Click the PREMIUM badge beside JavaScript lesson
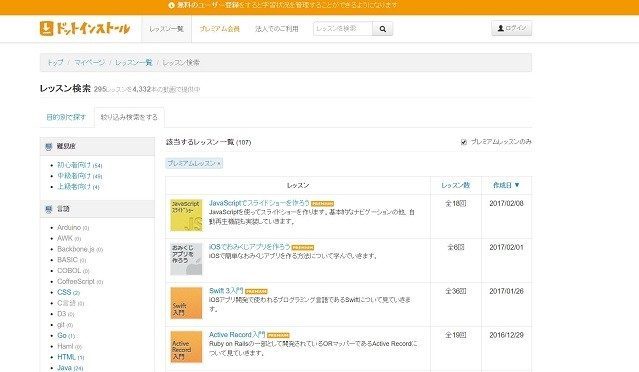The image size is (639, 372). pos(323,203)
